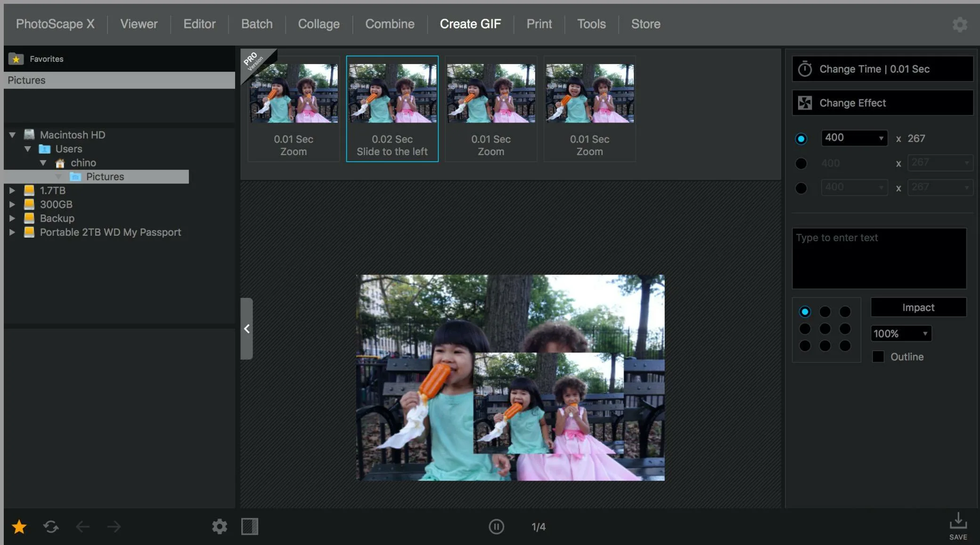
Task: Select the second size radio option
Action: [x=801, y=164]
